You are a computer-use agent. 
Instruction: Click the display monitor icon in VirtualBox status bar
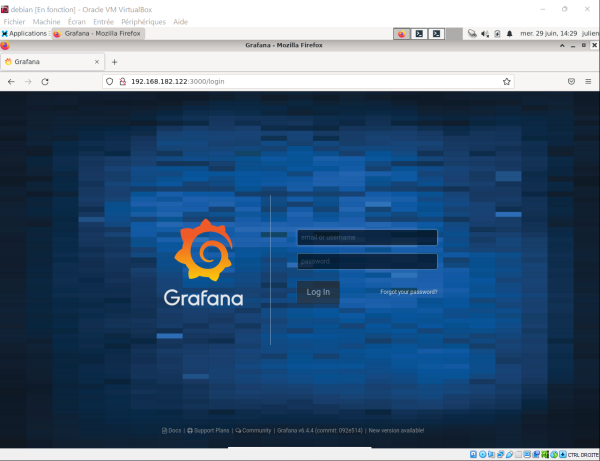[x=527, y=454]
